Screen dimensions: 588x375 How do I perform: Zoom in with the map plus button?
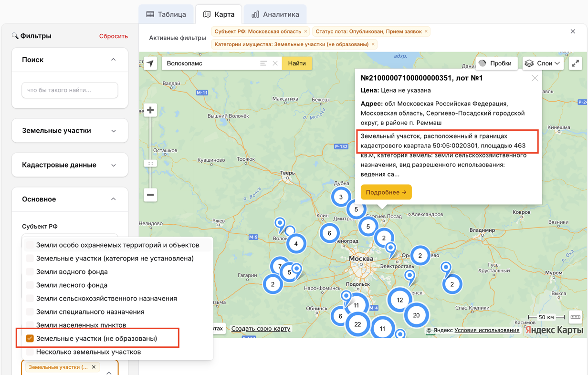coord(150,110)
